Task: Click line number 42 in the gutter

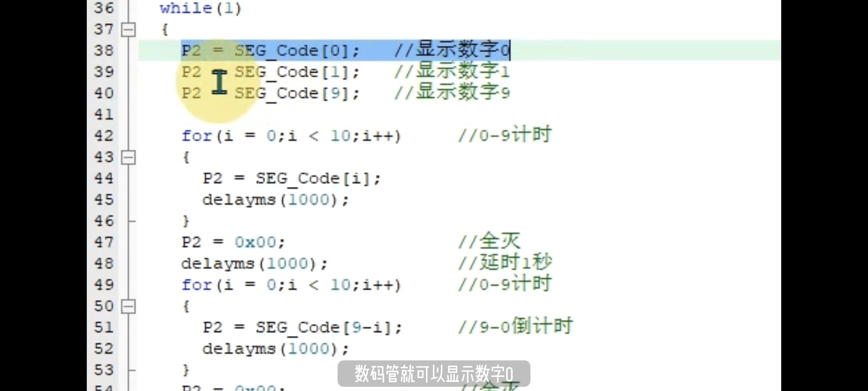Action: tap(104, 136)
